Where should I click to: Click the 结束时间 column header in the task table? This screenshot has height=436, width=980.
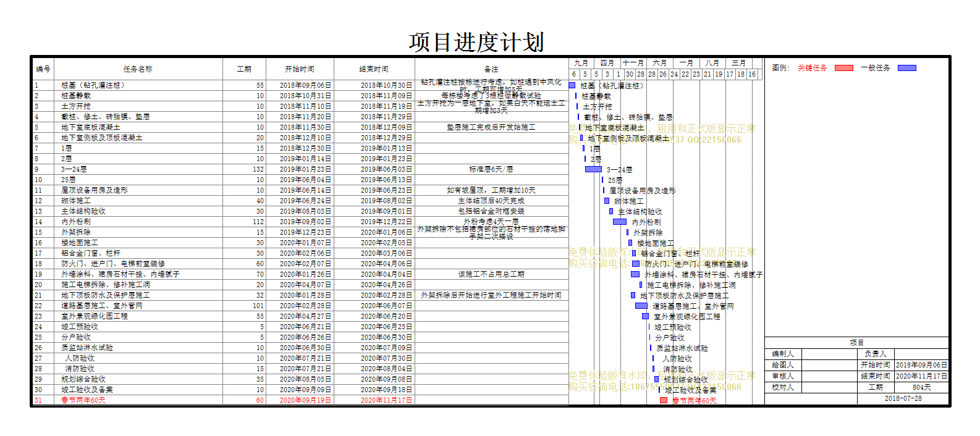(374, 69)
